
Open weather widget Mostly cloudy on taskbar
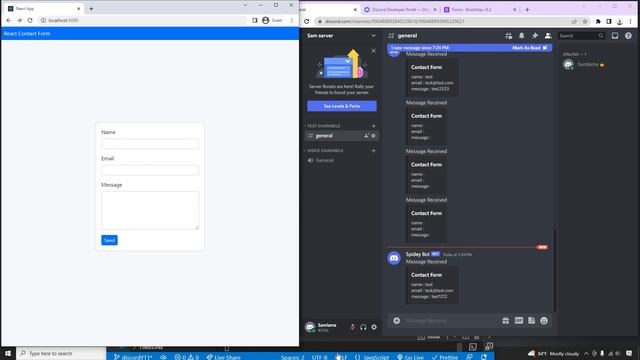[553, 353]
